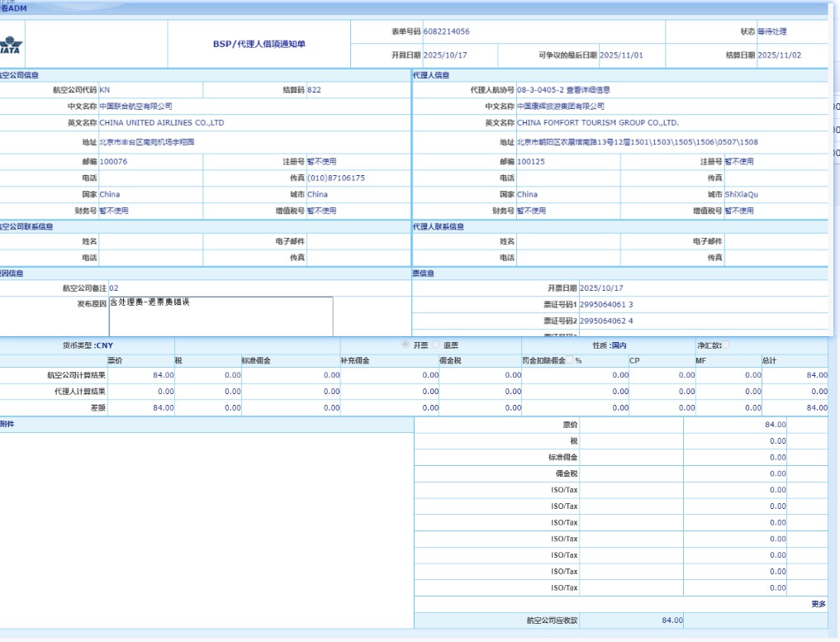Click the 代理人信息 section header

pyautogui.click(x=431, y=75)
